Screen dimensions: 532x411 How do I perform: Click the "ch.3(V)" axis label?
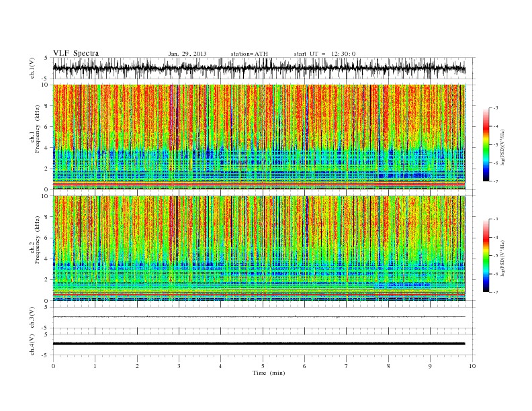(32, 318)
